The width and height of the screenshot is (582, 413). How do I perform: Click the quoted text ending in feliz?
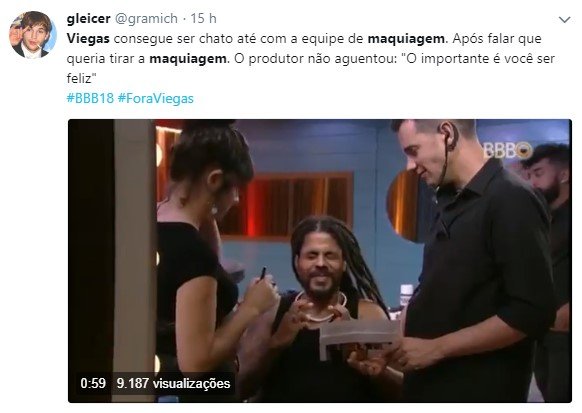[310, 68]
